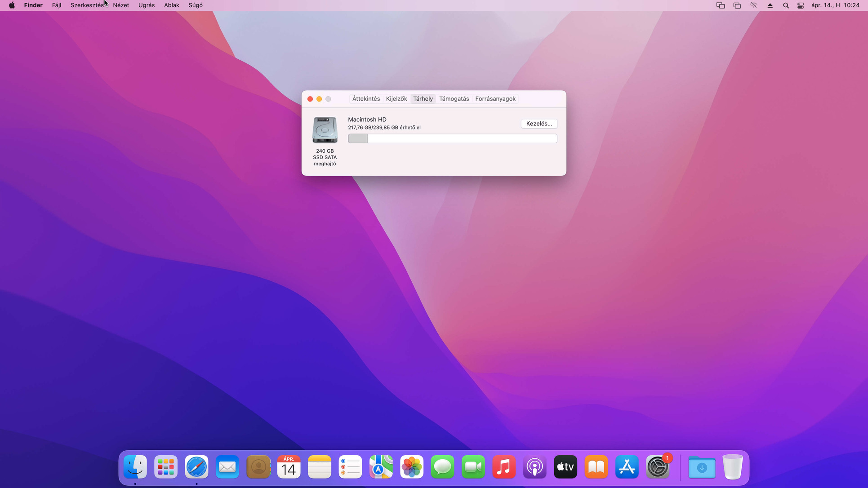
Task: Open the eject menu bar icon
Action: point(770,5)
